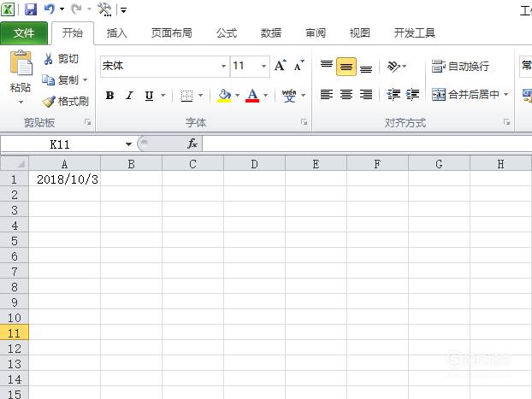Open the 复制 dropdown arrow
This screenshot has width=532, height=399.
click(86, 80)
